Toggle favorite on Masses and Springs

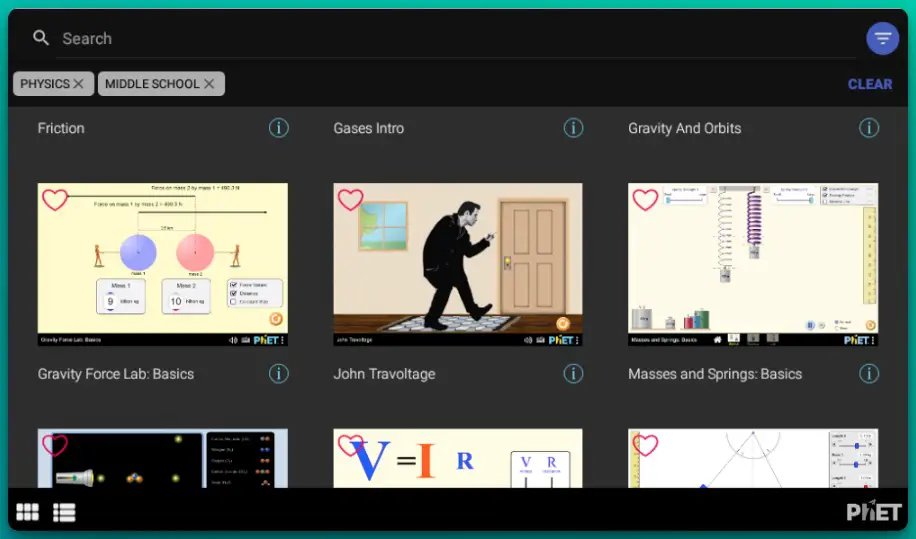tap(645, 200)
